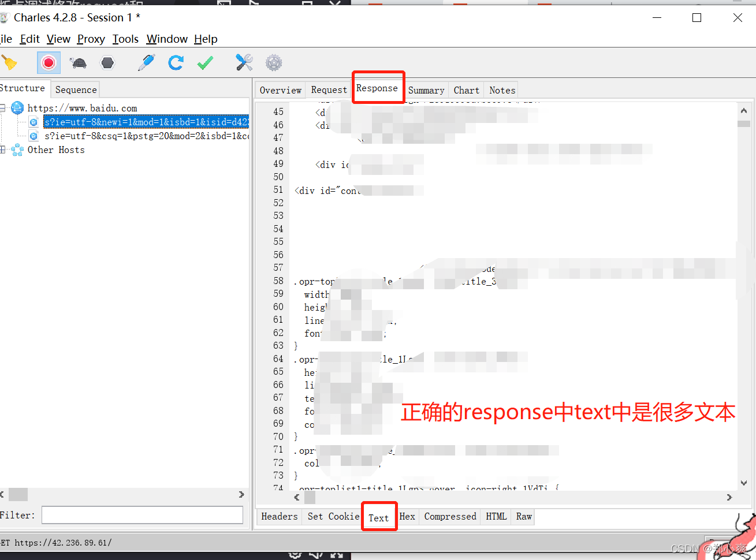Switch to Hex bottom tab
This screenshot has height=560, width=756.
click(x=407, y=516)
